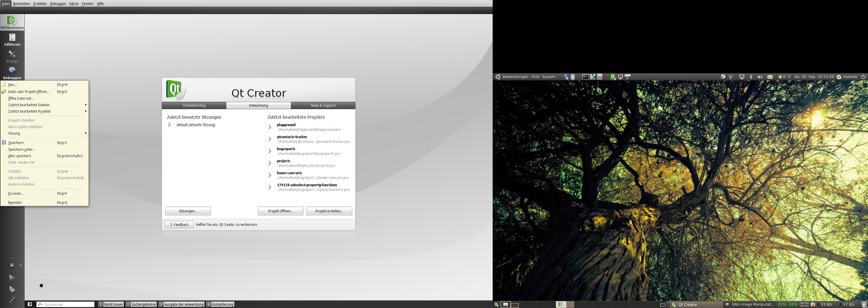Click the Projekt erstellen... button

[329, 211]
